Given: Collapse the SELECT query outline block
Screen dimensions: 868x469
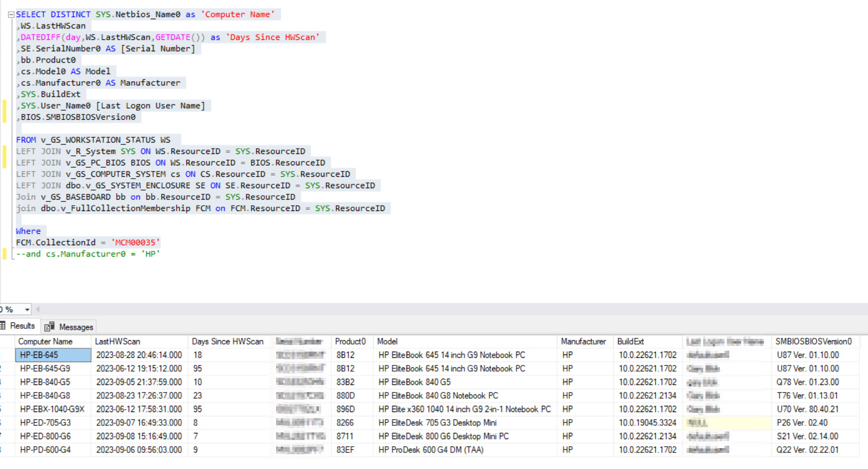Looking at the screenshot, I should (x=11, y=15).
